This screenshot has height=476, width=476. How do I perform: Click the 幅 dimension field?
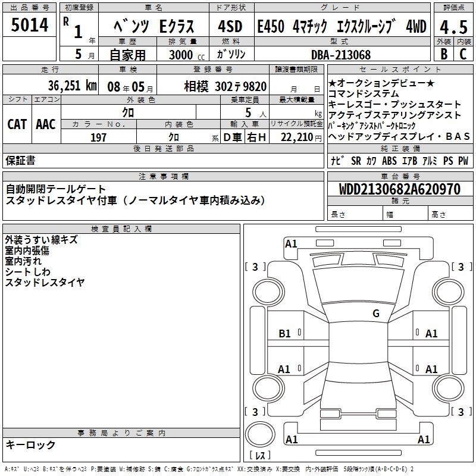406,214
